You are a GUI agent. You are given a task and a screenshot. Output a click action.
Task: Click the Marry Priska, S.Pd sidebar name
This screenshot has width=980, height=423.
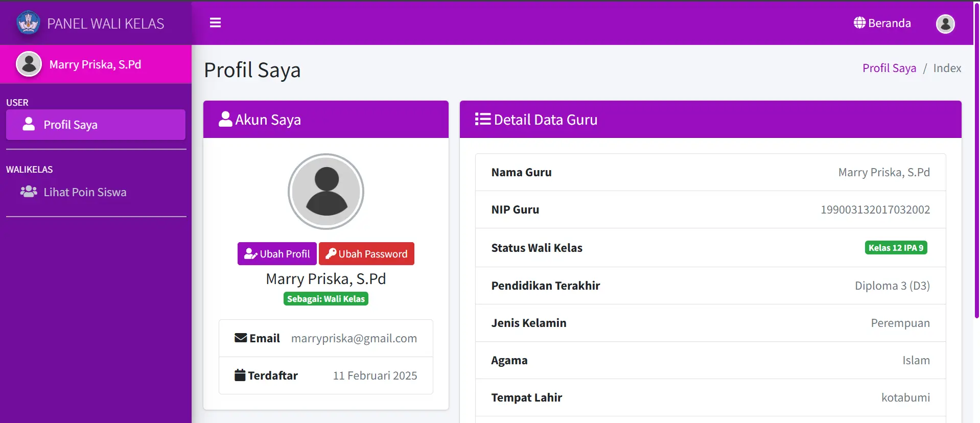[96, 64]
